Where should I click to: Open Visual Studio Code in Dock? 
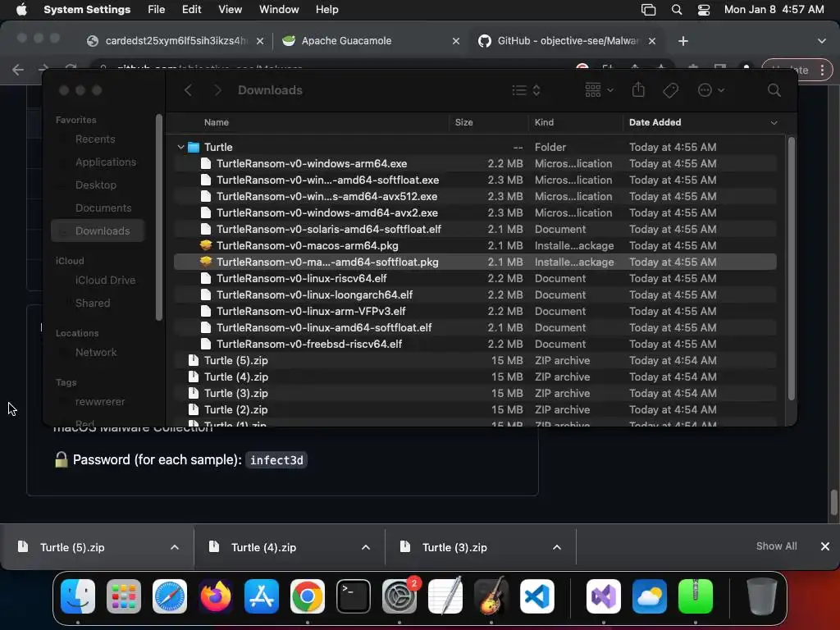[536, 596]
